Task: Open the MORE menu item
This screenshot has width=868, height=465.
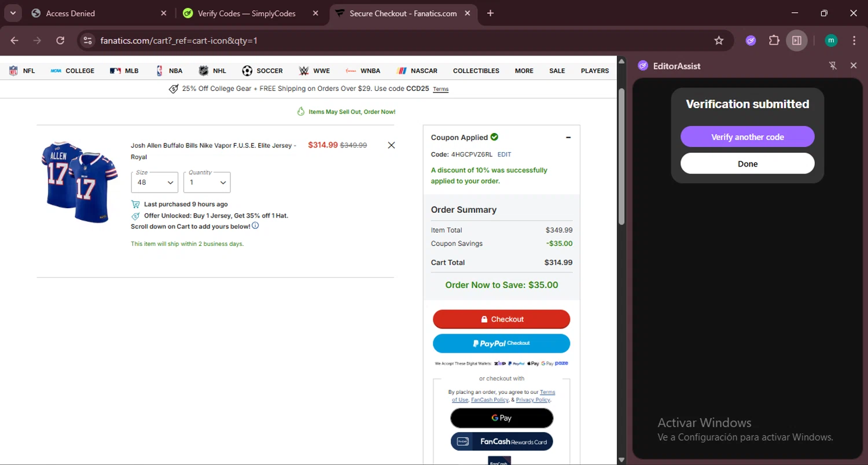Action: tap(524, 71)
